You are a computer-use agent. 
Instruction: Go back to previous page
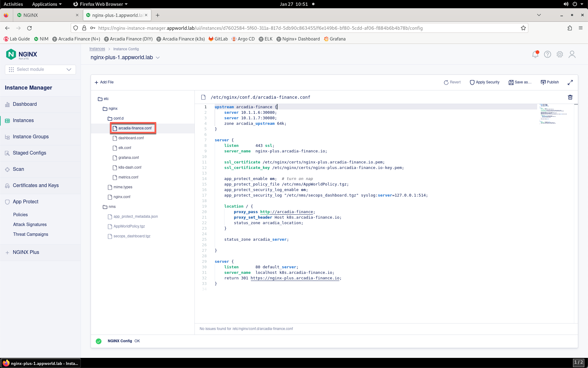pyautogui.click(x=7, y=28)
